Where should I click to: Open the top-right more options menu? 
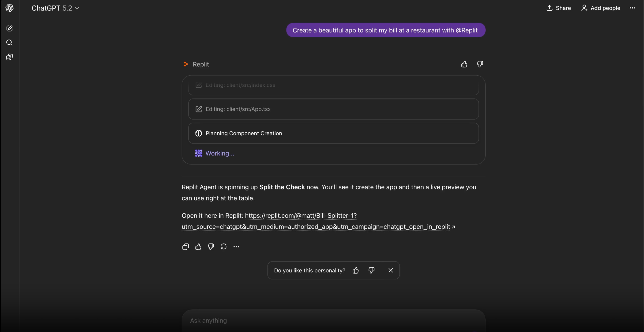632,8
